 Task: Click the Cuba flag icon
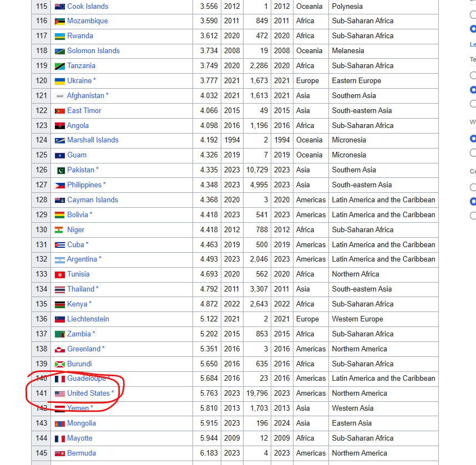60,245
